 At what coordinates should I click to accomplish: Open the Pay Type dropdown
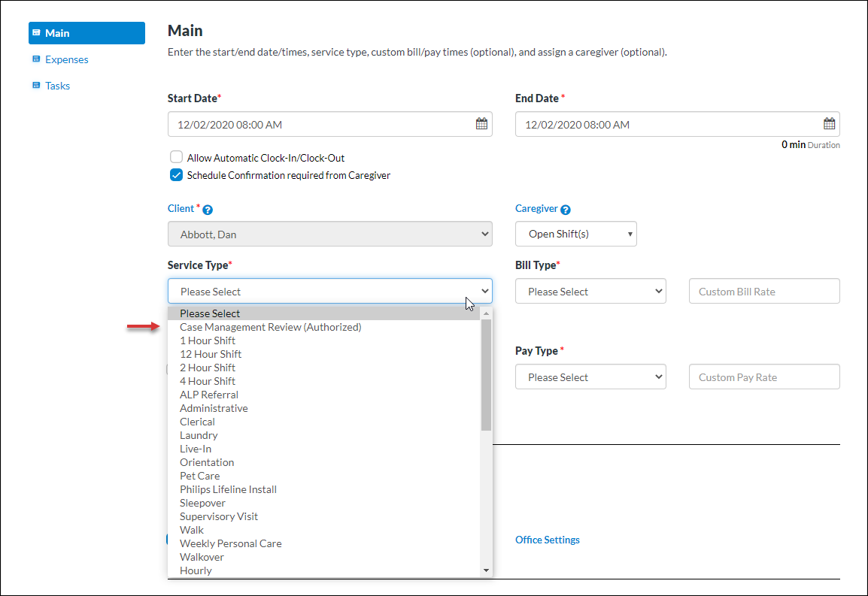pos(590,377)
